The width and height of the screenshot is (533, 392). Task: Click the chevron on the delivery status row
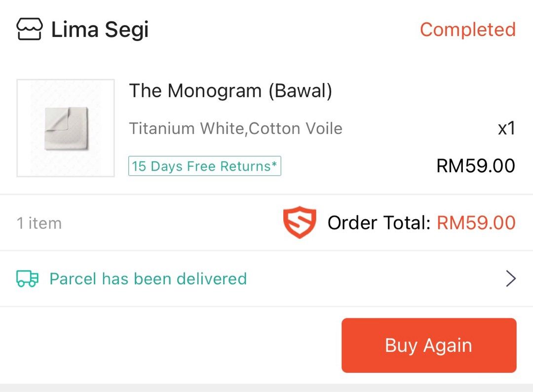click(x=511, y=278)
